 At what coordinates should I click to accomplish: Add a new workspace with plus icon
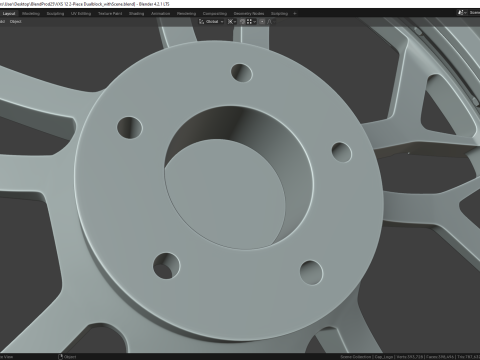(295, 14)
